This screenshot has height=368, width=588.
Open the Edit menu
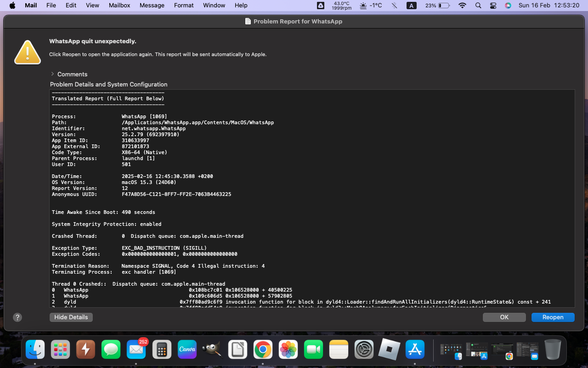71,6
